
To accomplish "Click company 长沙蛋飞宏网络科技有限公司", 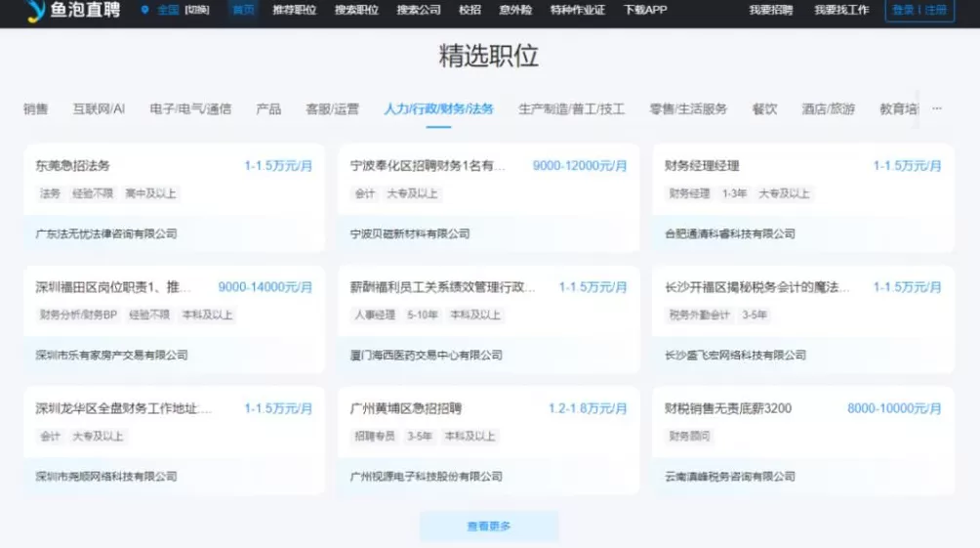I will [x=736, y=356].
